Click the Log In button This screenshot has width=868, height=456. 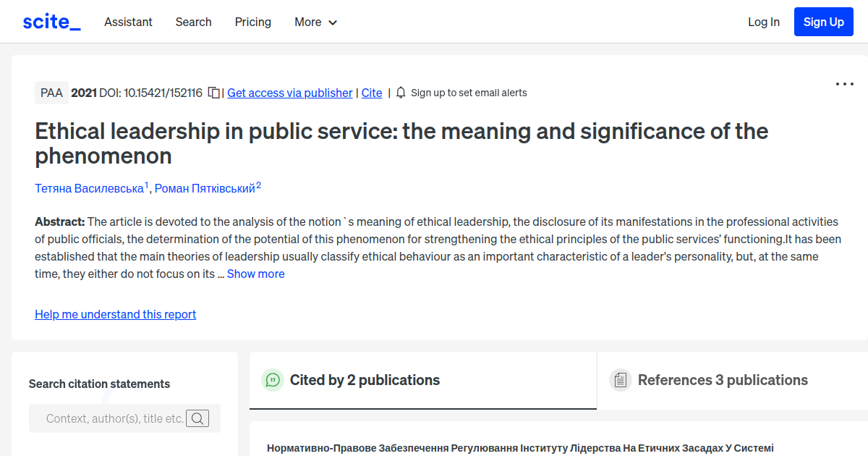pos(764,22)
